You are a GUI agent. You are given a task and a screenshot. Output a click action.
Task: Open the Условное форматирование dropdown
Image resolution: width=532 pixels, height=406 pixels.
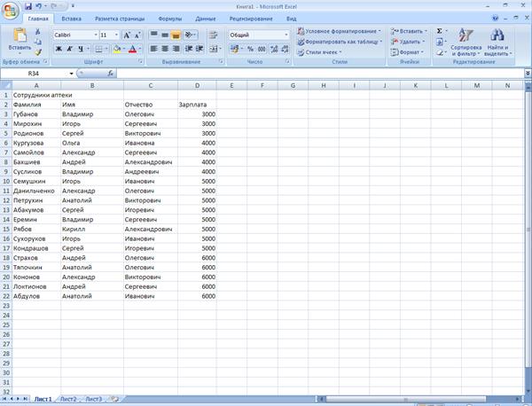point(340,31)
